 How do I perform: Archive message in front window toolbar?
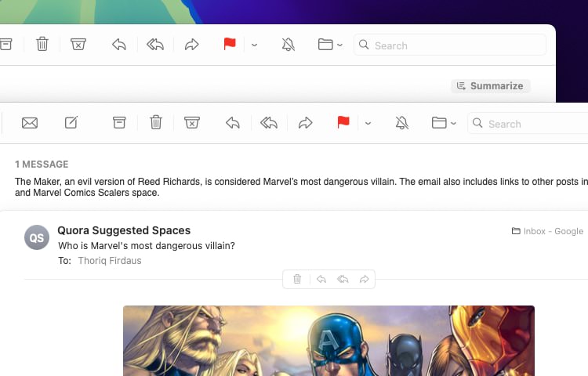click(119, 122)
